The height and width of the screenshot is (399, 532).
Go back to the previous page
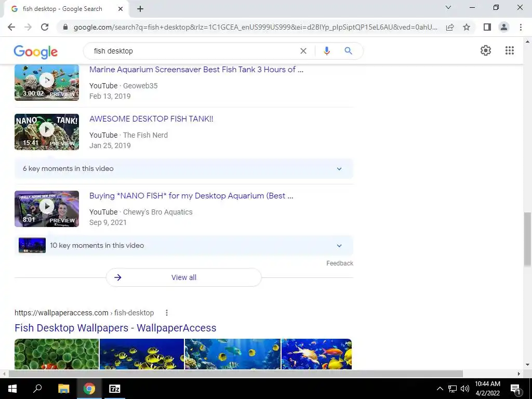(11, 27)
